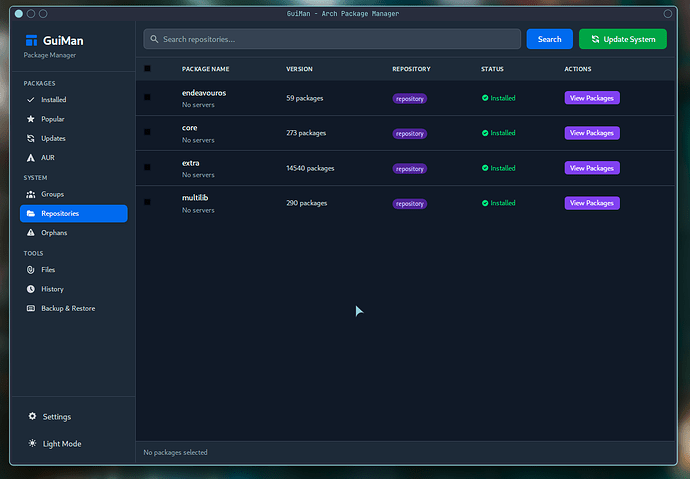Open the Repositories sidebar section
Image resolution: width=690 pixels, height=479 pixels.
coord(73,213)
